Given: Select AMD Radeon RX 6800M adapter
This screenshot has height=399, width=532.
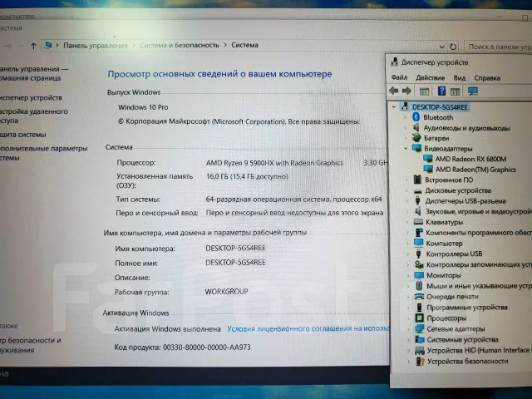Looking at the screenshot, I should pyautogui.click(x=470, y=159).
